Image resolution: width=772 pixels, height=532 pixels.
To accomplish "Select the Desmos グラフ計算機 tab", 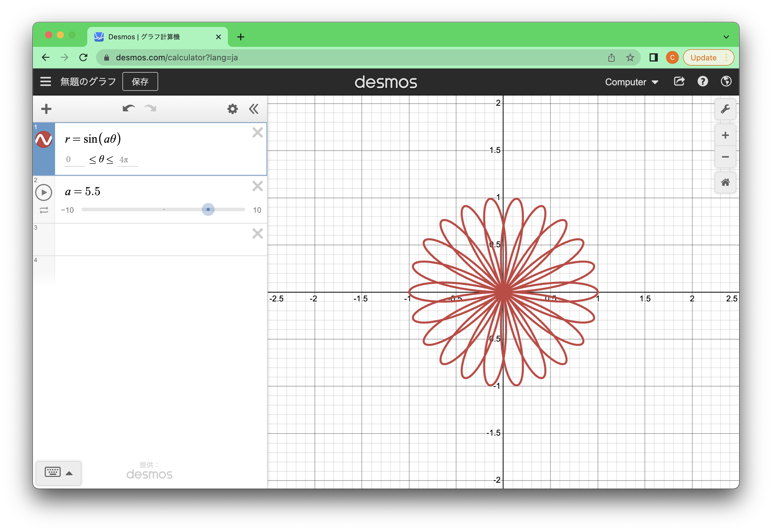I will (157, 37).
